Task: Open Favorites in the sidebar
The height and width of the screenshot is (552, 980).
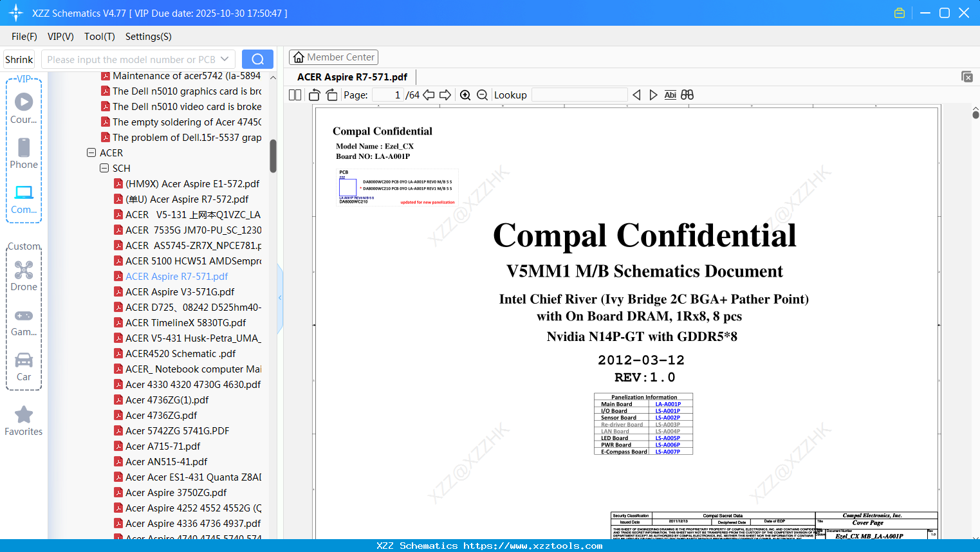Action: click(24, 421)
